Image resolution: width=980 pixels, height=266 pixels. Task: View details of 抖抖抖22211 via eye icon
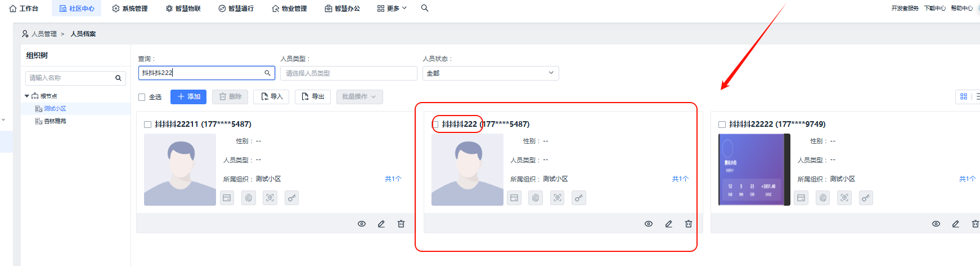[x=362, y=224]
